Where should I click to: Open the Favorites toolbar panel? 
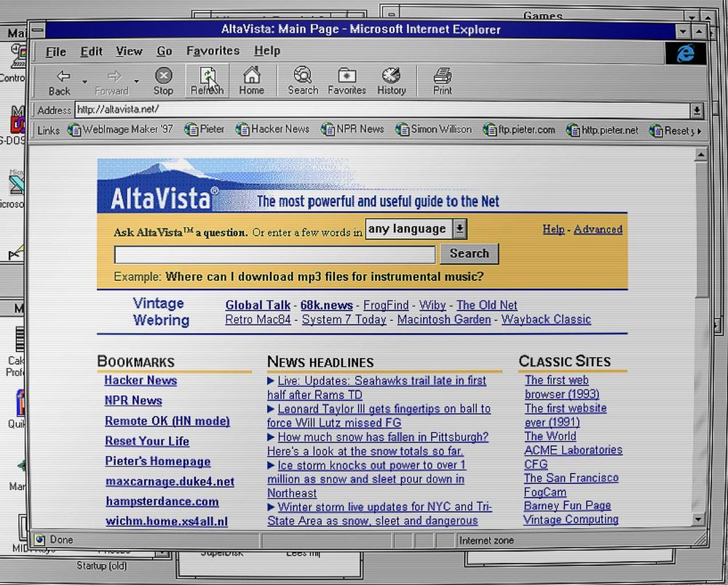pyautogui.click(x=347, y=81)
